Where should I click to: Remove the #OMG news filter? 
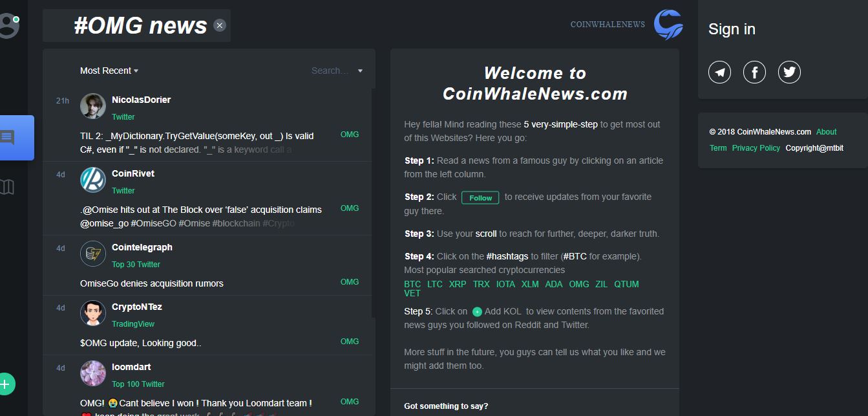220,25
